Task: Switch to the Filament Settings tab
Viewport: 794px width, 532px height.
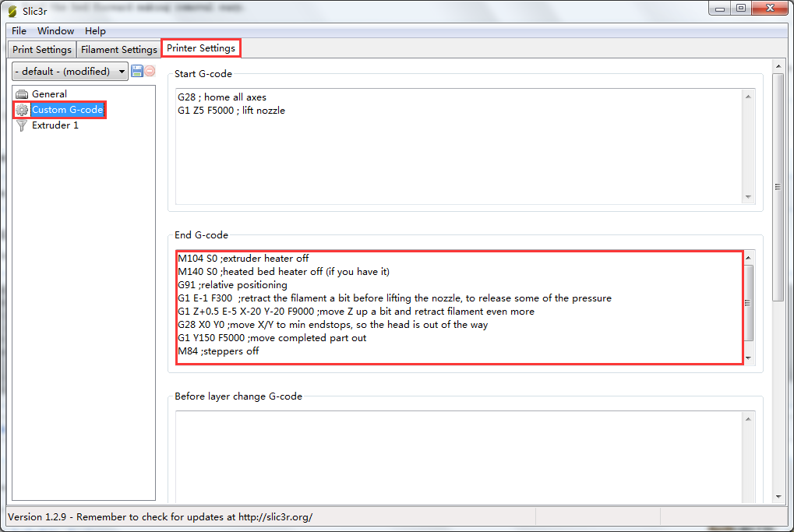Action: point(119,50)
